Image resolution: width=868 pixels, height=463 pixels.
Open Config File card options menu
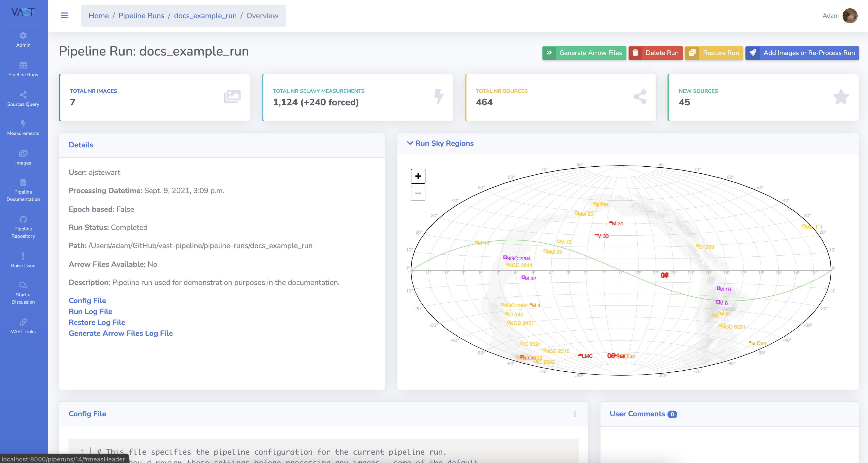[575, 414]
